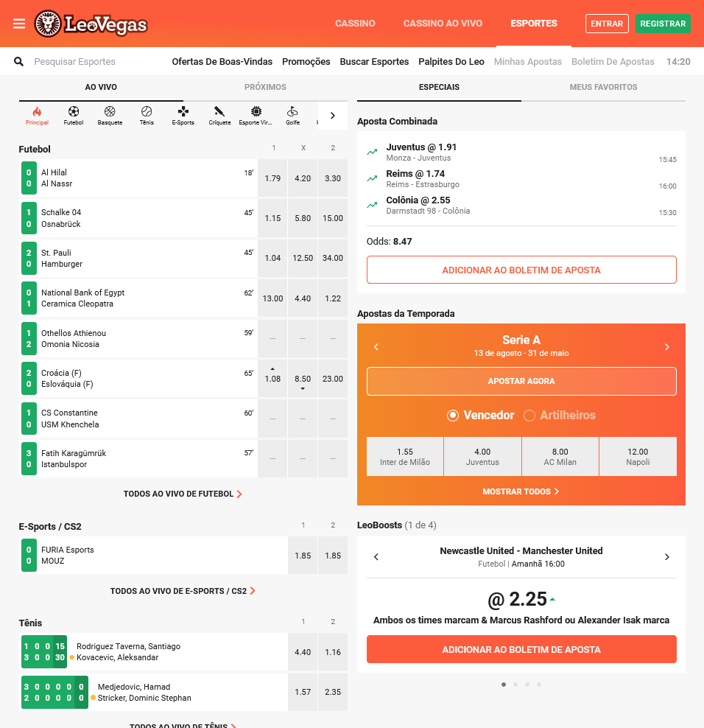Bet on MOUZ at 1.85
Image resolution: width=704 pixels, height=728 pixels.
[x=333, y=556]
